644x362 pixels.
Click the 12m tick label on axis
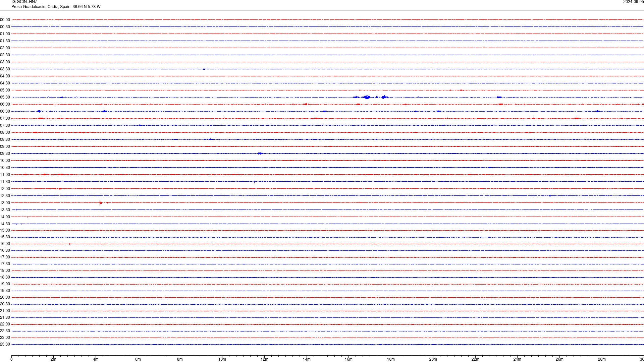tap(264, 359)
